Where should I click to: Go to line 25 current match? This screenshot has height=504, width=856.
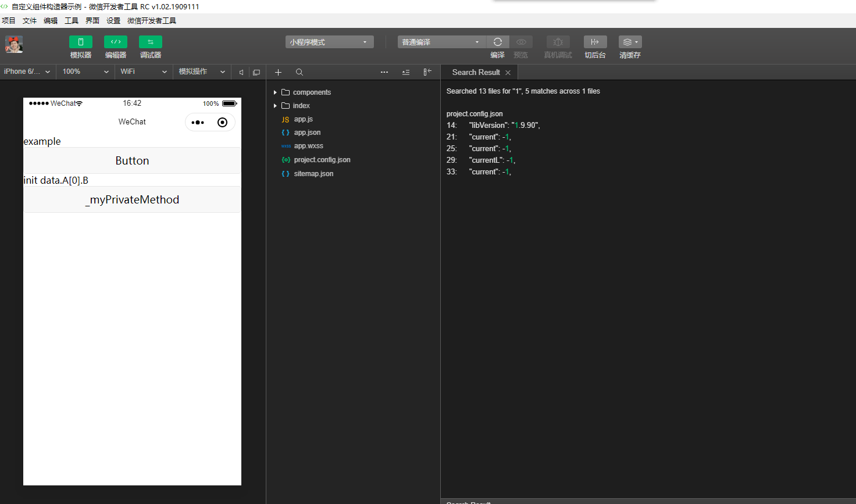click(x=479, y=149)
